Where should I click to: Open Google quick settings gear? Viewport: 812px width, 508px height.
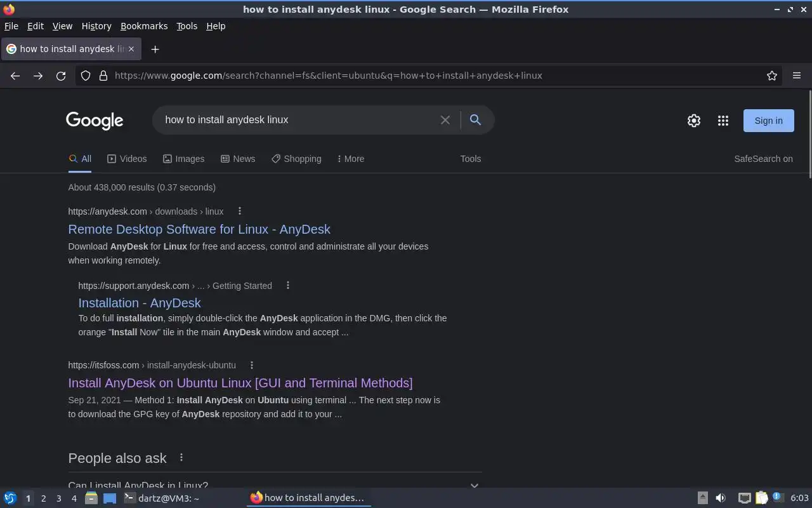pos(694,121)
